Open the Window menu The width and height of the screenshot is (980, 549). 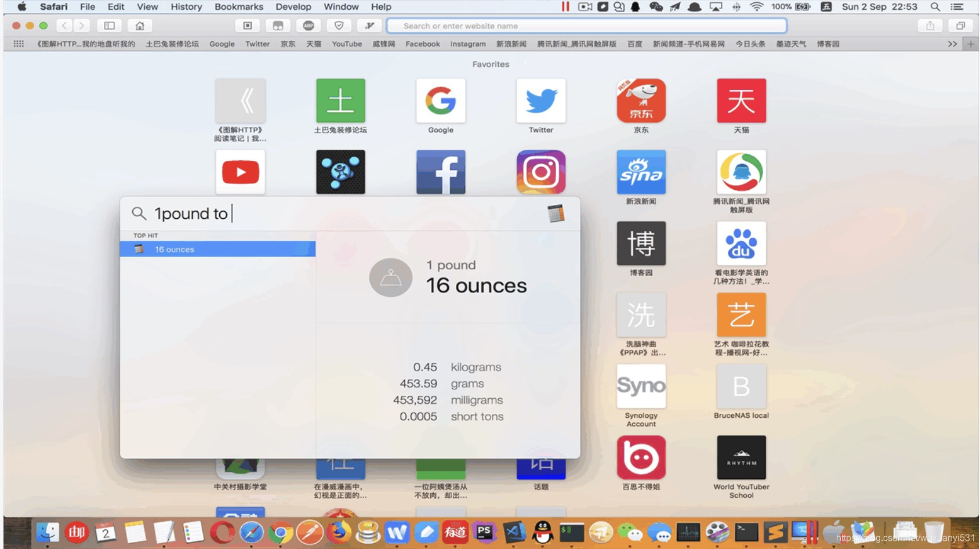coord(341,6)
